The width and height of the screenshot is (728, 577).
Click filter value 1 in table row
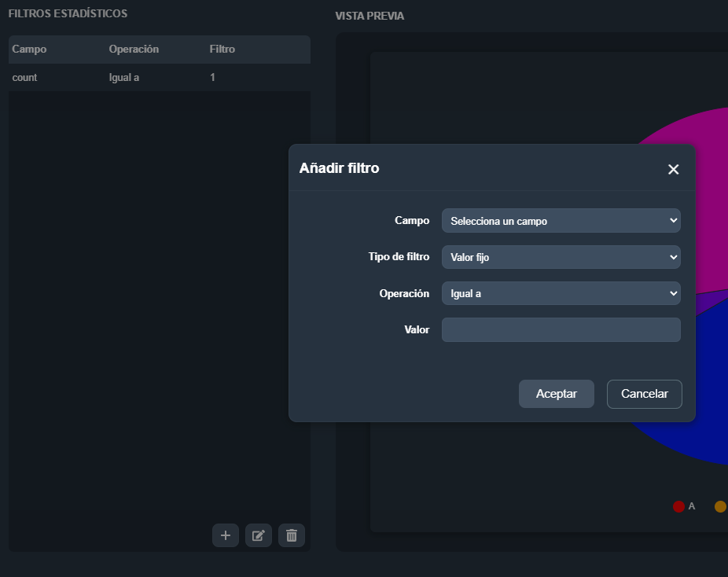[x=212, y=78]
